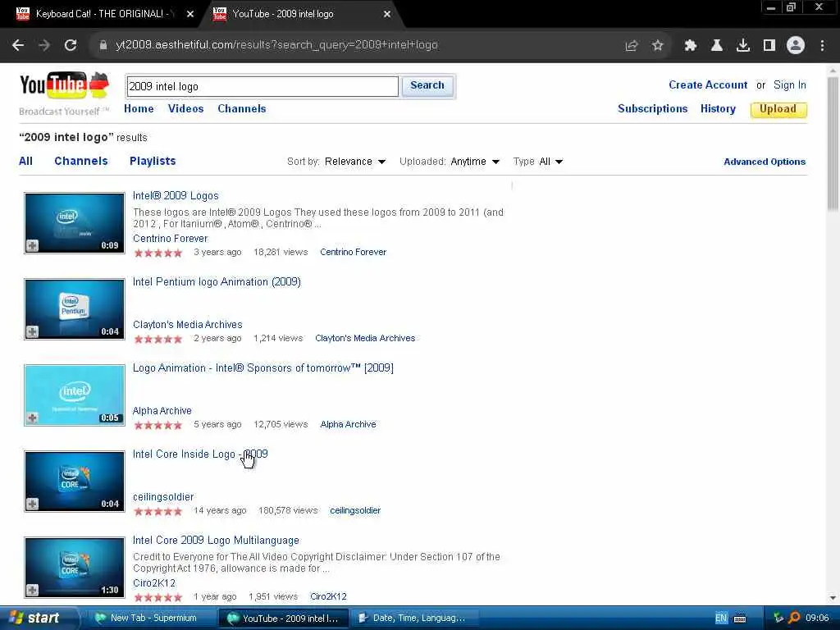
Task: Click the browser address bar URL
Action: 277,45
